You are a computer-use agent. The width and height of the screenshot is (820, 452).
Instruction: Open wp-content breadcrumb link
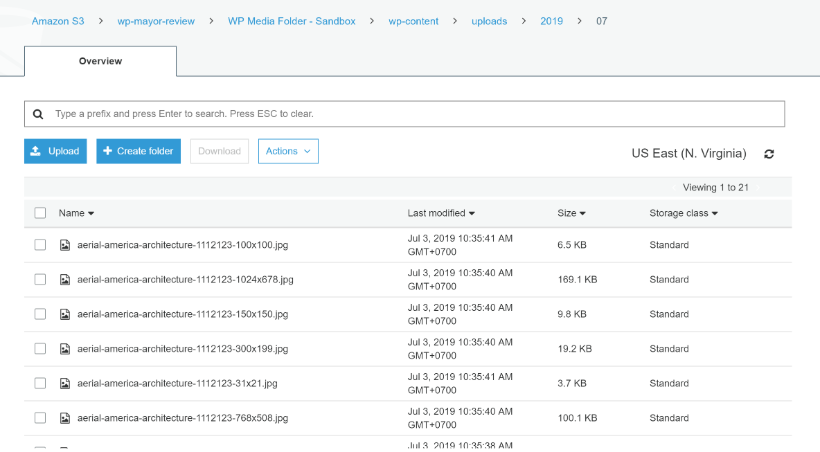click(413, 21)
